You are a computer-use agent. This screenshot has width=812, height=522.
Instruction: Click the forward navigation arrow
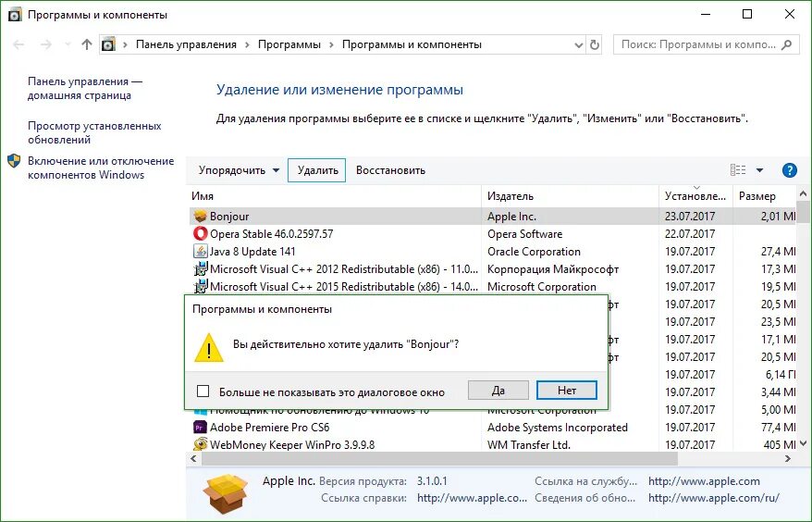(46, 45)
